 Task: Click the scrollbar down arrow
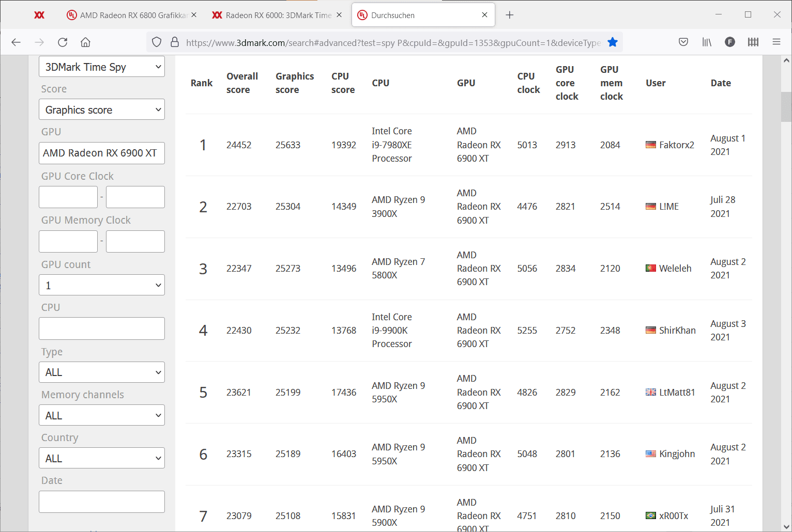tap(786, 526)
